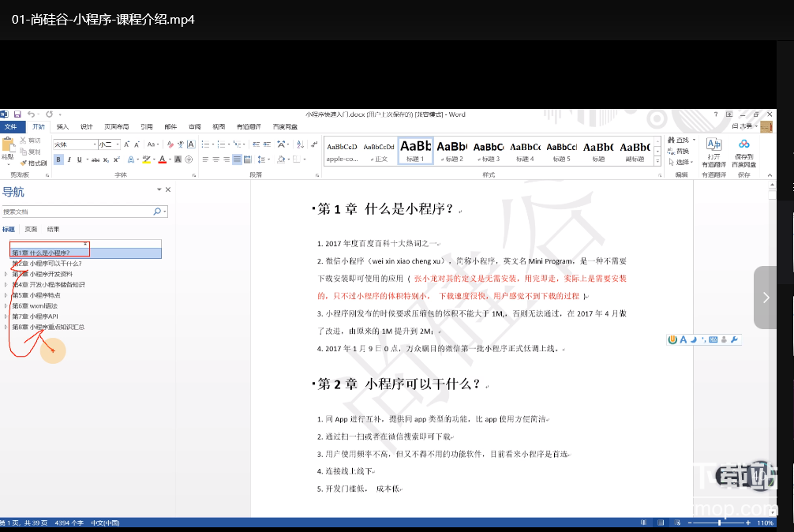Toggle Strikethrough formatting
The height and width of the screenshot is (532, 794).
tap(96, 159)
